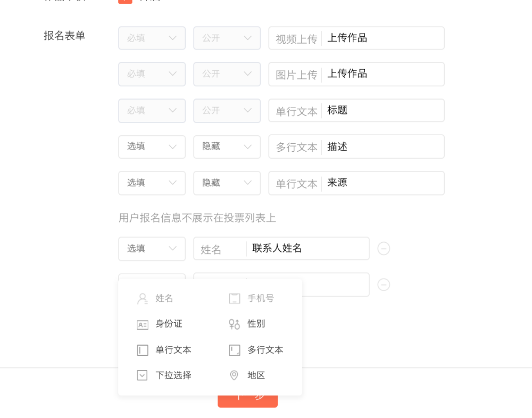Screen dimensions: 532x418
Task: Click the gender symbol icon beside 性别
Action: 234,324
